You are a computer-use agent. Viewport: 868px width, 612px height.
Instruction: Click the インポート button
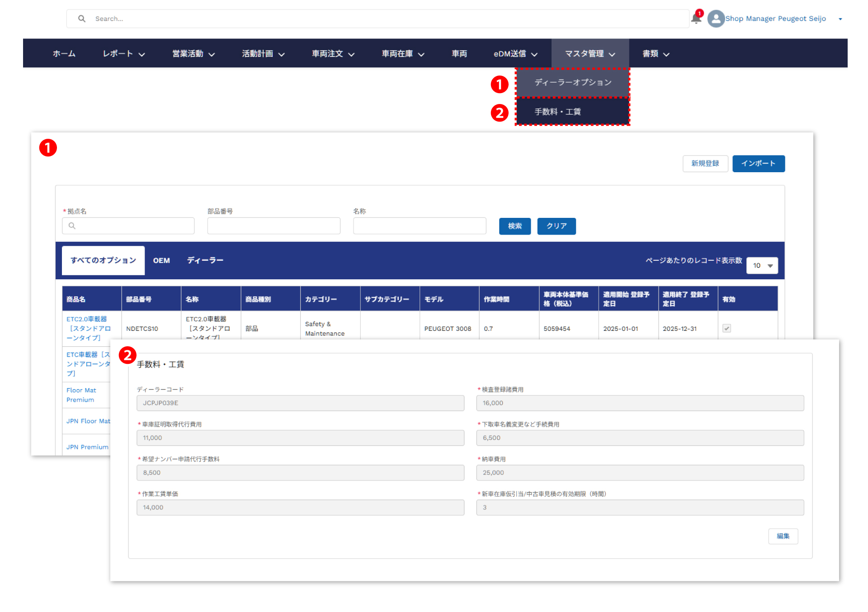758,163
